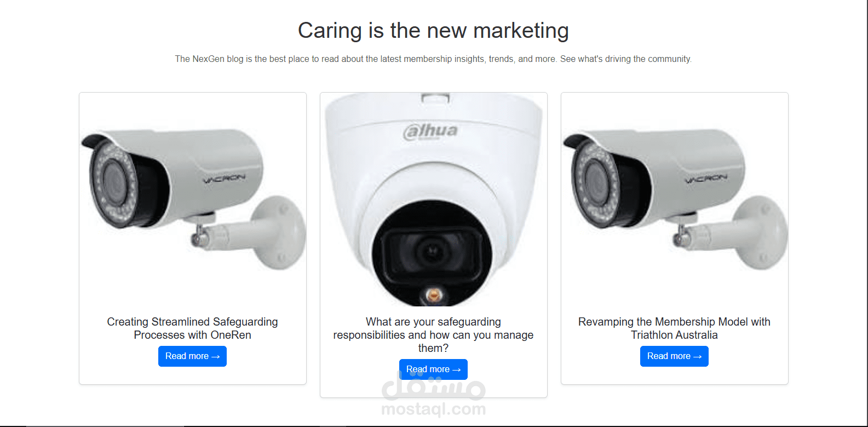The image size is (868, 427).
Task: Open Read more for Revamping the Membership Model
Action: pos(674,356)
